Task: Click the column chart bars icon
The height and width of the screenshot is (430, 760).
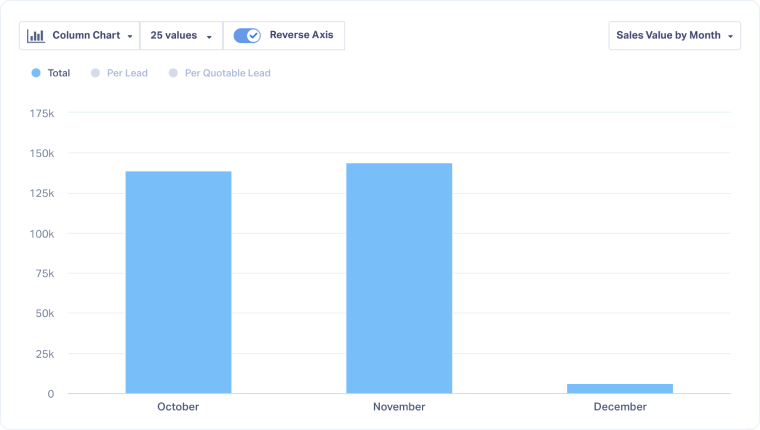Action: 36,35
